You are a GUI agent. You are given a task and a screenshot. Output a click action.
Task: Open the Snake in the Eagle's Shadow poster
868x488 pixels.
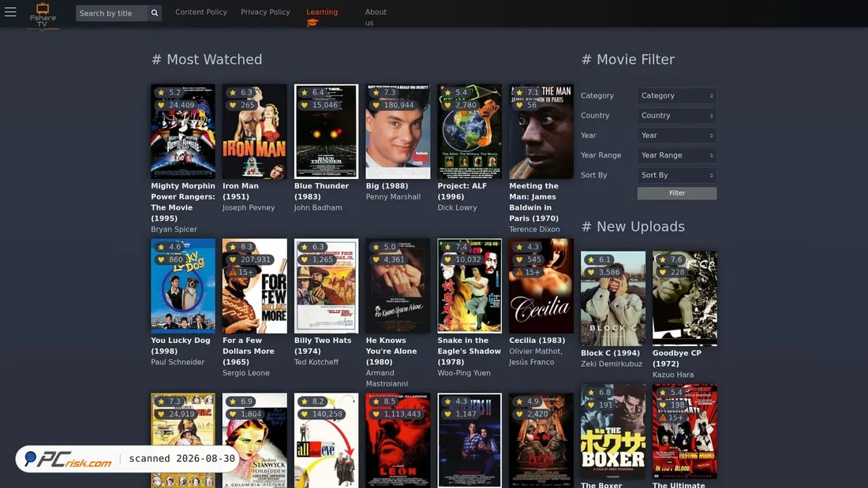pyautogui.click(x=470, y=286)
